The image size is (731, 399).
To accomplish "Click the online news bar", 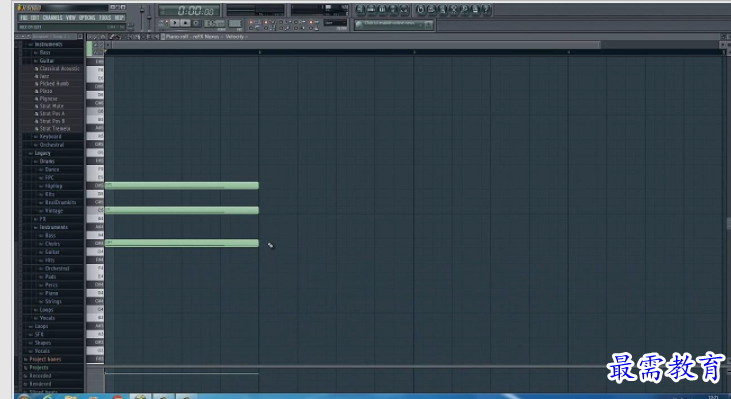I will point(394,24).
